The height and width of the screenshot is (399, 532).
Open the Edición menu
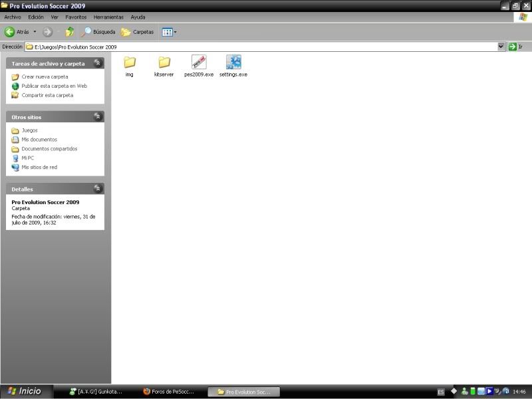click(36, 17)
